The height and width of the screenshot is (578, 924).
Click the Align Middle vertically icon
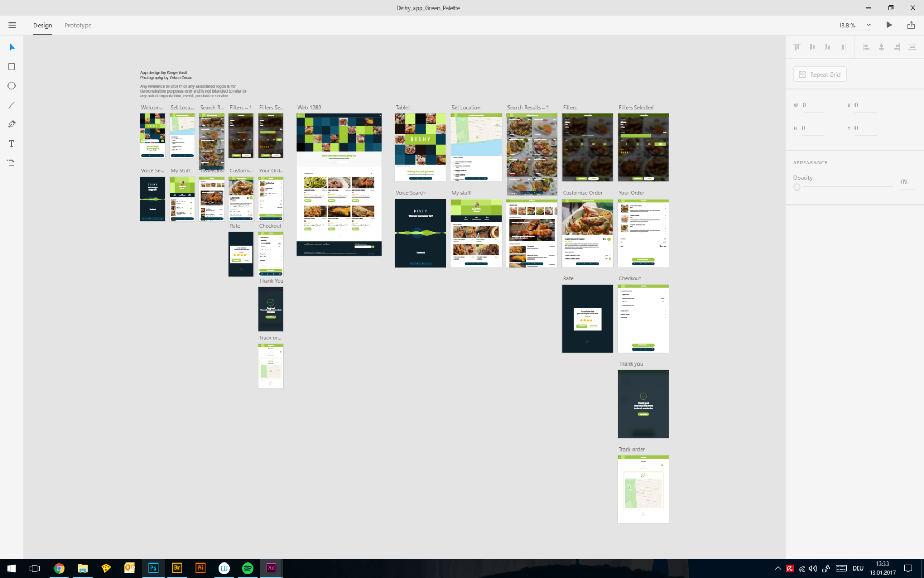pyautogui.click(x=812, y=47)
